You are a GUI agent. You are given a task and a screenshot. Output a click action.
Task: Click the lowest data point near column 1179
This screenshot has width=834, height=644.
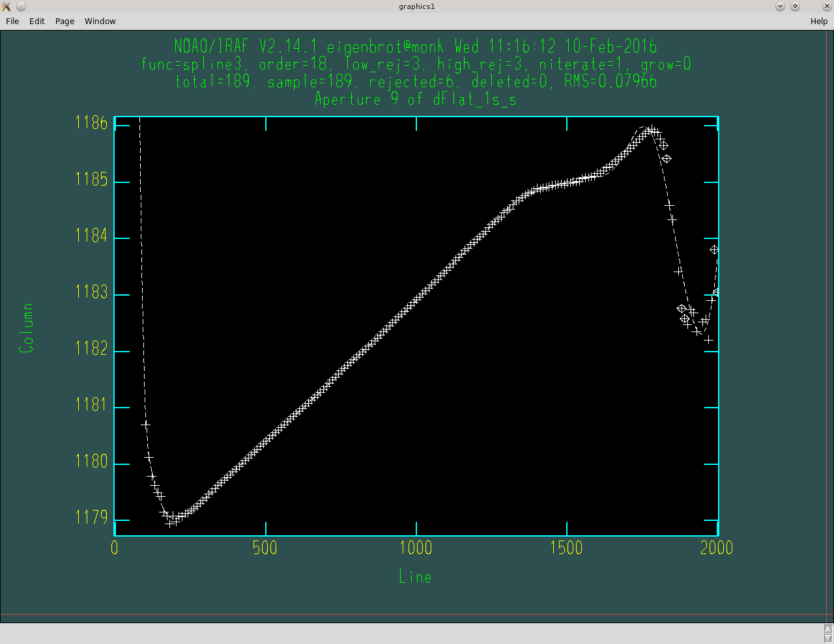(x=170, y=523)
